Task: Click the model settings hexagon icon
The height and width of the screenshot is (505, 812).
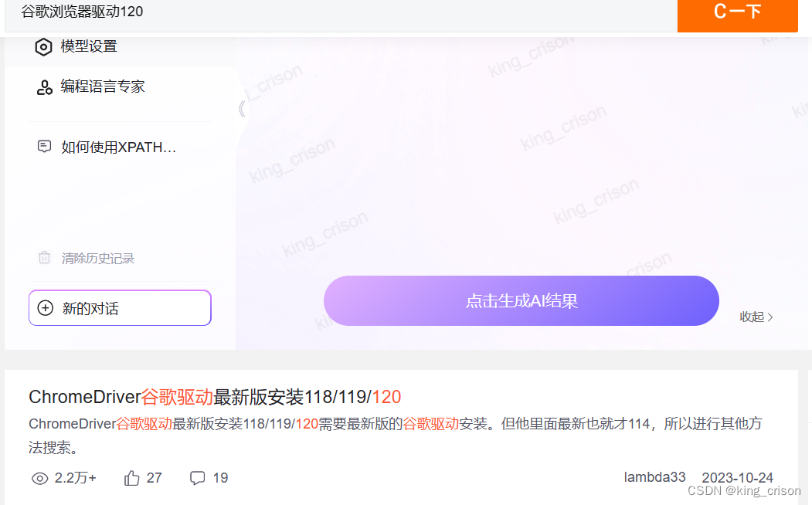Action: coord(43,47)
